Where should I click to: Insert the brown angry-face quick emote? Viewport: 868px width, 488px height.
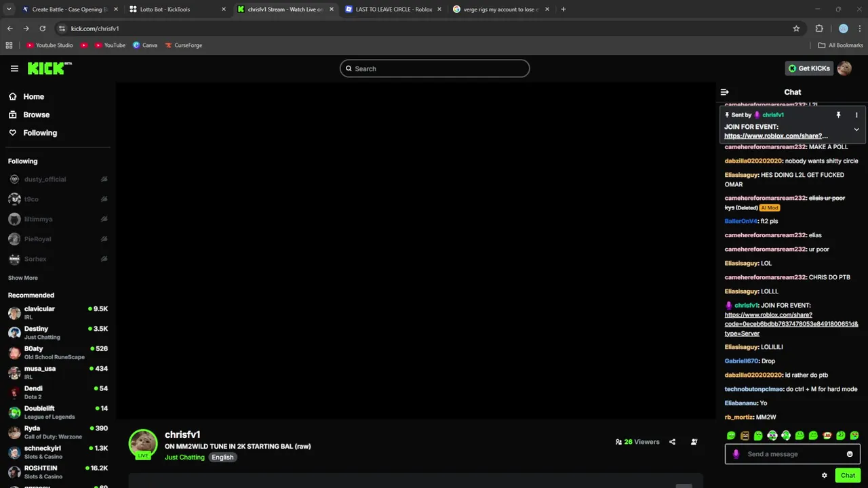point(745,436)
